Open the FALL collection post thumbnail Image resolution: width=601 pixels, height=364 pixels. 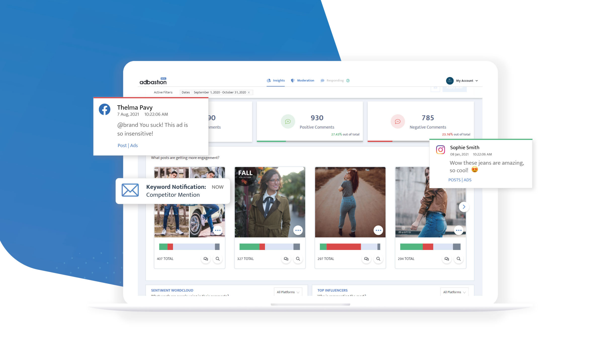click(270, 202)
